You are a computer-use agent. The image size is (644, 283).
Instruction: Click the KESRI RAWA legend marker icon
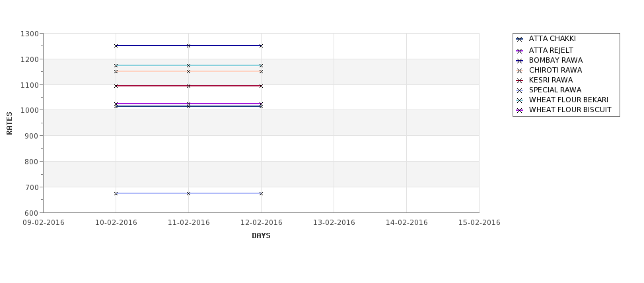pyautogui.click(x=520, y=80)
